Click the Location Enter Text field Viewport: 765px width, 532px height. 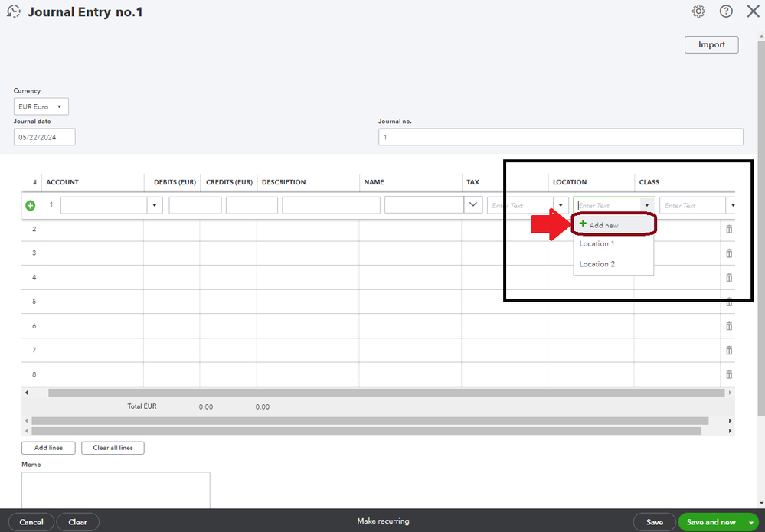pos(607,205)
